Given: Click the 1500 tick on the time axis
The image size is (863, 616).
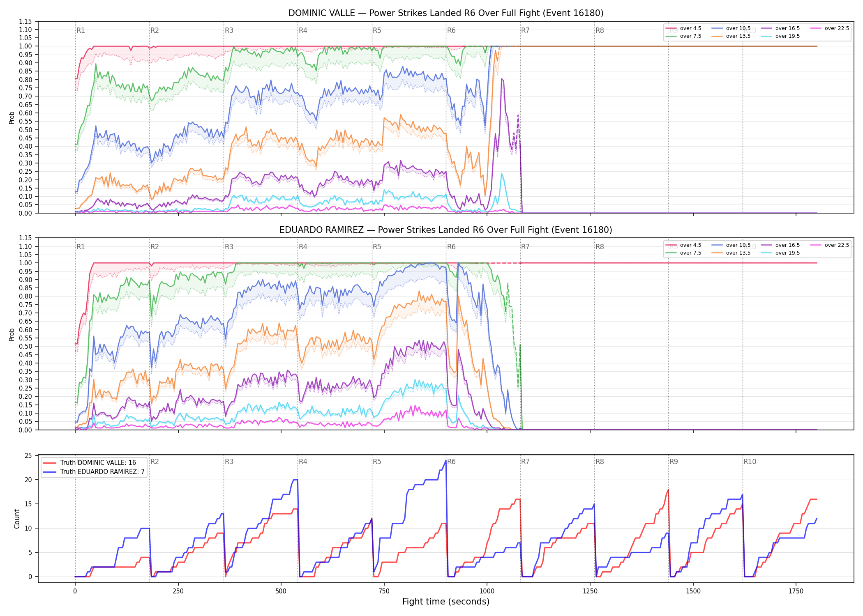Looking at the screenshot, I should pos(693,591).
